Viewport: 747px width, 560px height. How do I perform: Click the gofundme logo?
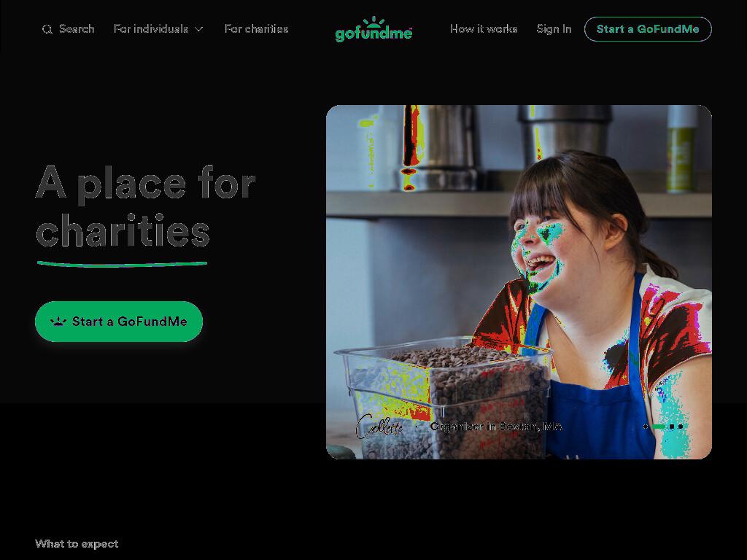[x=373, y=29]
